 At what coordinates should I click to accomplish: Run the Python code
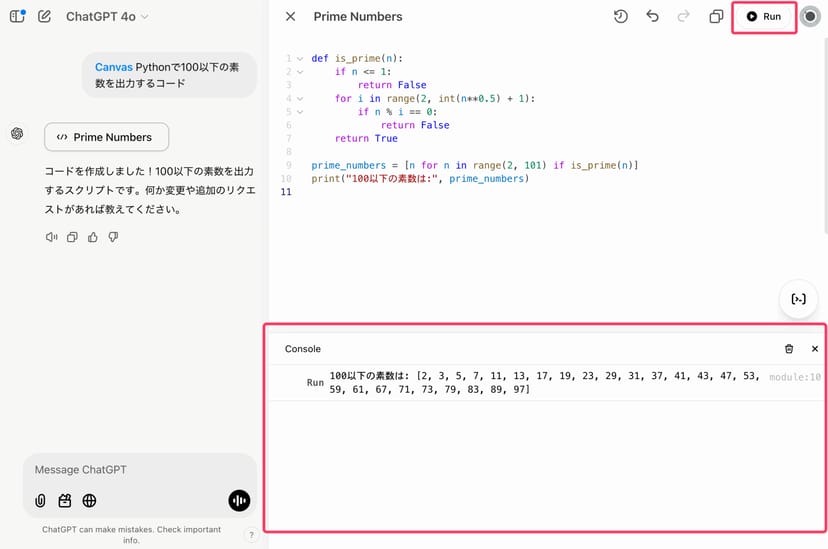(x=764, y=17)
